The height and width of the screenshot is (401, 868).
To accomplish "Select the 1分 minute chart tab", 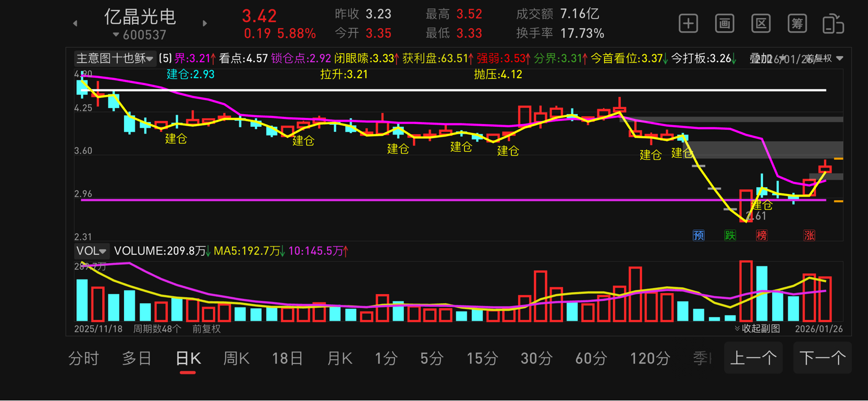I will 386,358.
